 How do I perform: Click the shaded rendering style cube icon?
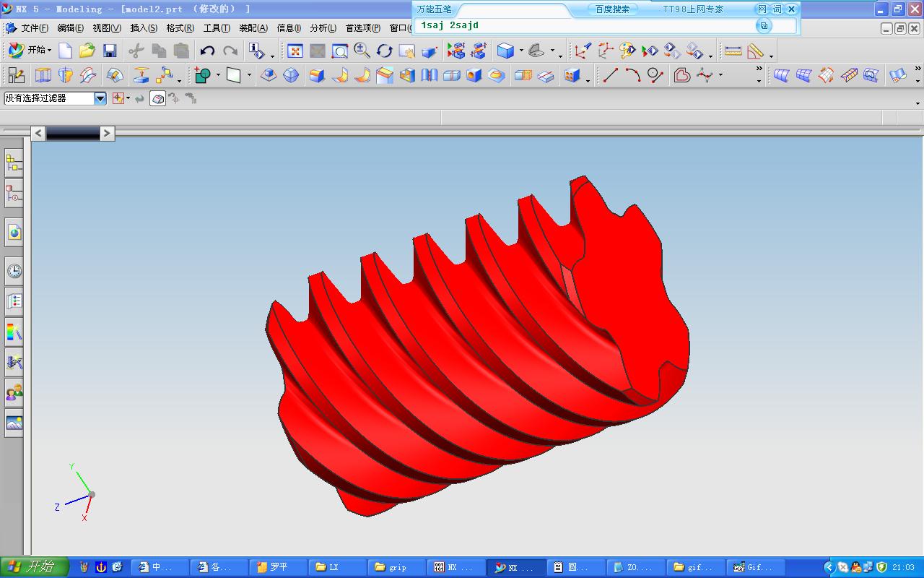[505, 51]
